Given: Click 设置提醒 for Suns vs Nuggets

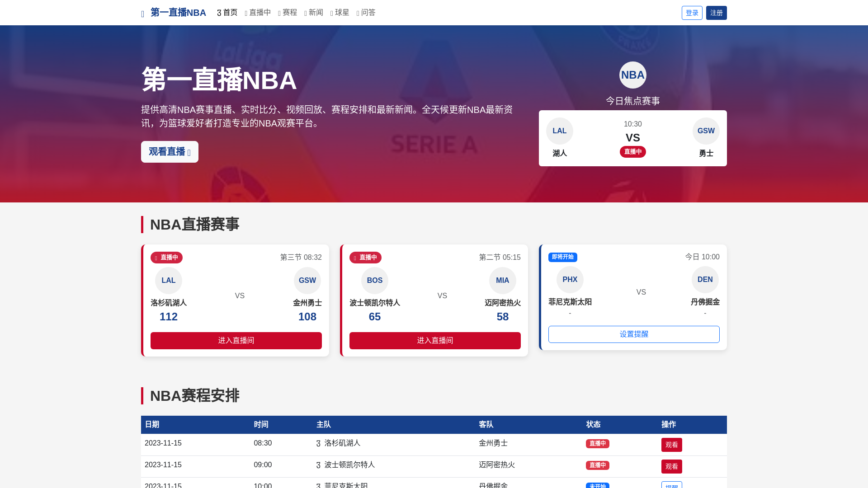Looking at the screenshot, I should pos(634,334).
